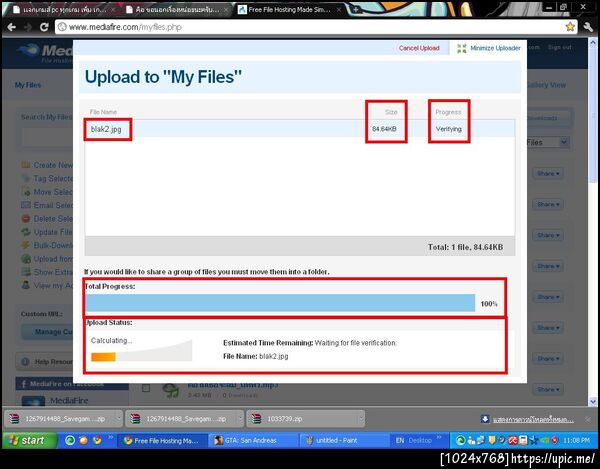Image resolution: width=600 pixels, height=469 pixels.
Task: Click the View my Account person icon
Action: (26, 285)
